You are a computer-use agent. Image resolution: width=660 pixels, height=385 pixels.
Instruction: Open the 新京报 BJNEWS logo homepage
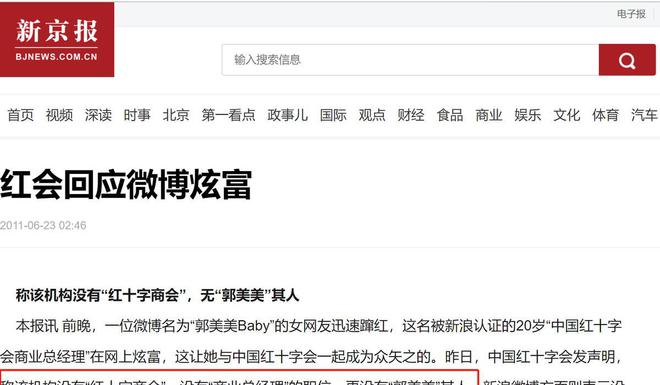coord(57,39)
